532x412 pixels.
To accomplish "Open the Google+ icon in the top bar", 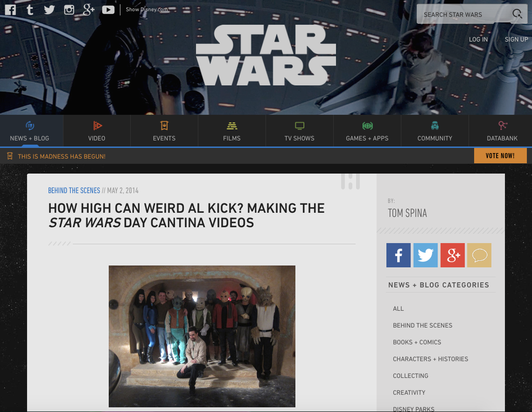I will point(89,9).
